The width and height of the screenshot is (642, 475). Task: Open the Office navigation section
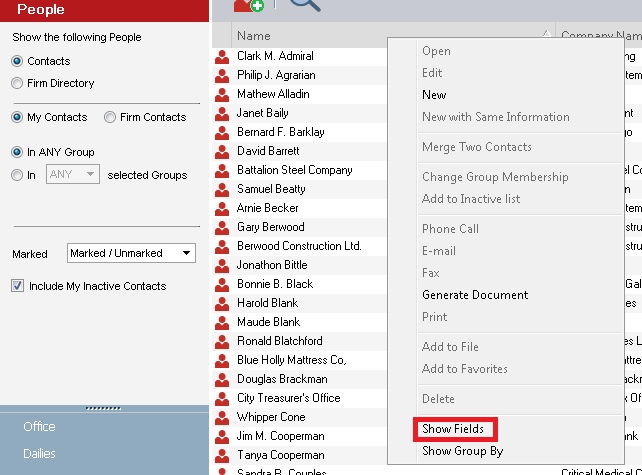[x=40, y=427]
